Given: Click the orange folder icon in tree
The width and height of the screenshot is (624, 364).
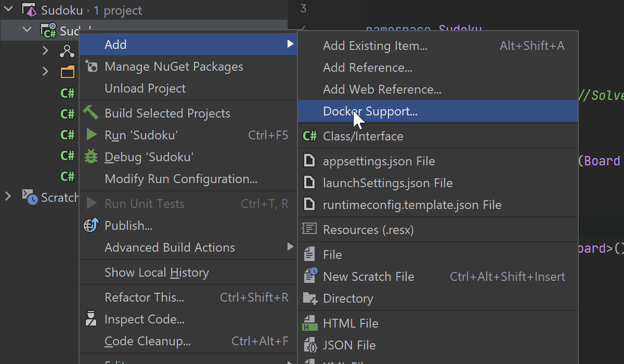Looking at the screenshot, I should [68, 72].
